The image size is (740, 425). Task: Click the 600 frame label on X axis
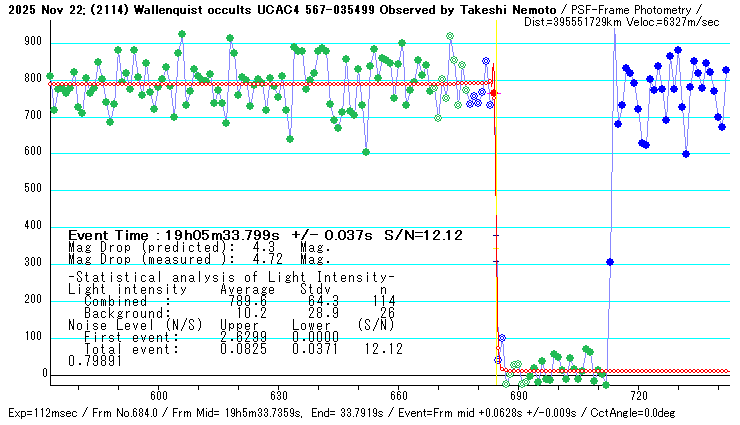[x=158, y=395]
